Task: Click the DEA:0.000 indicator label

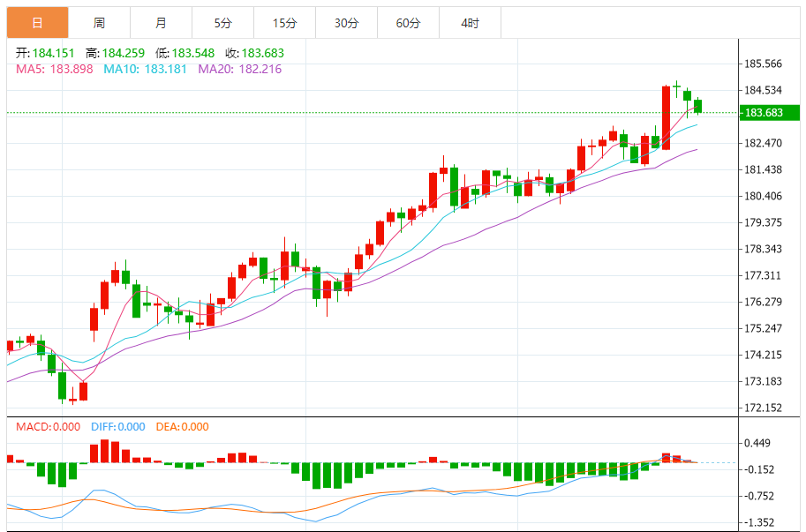Action: coord(182,427)
